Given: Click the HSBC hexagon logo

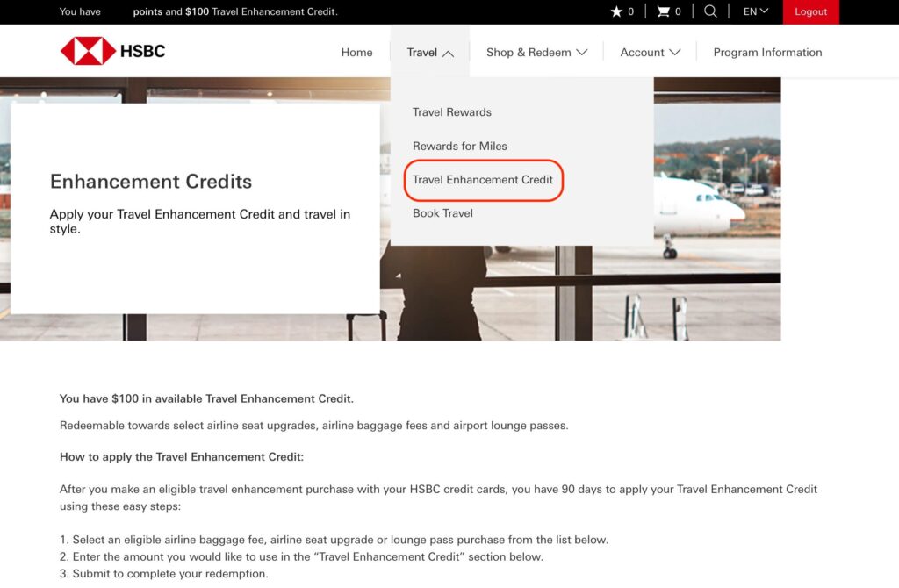Looking at the screenshot, I should 88,52.
